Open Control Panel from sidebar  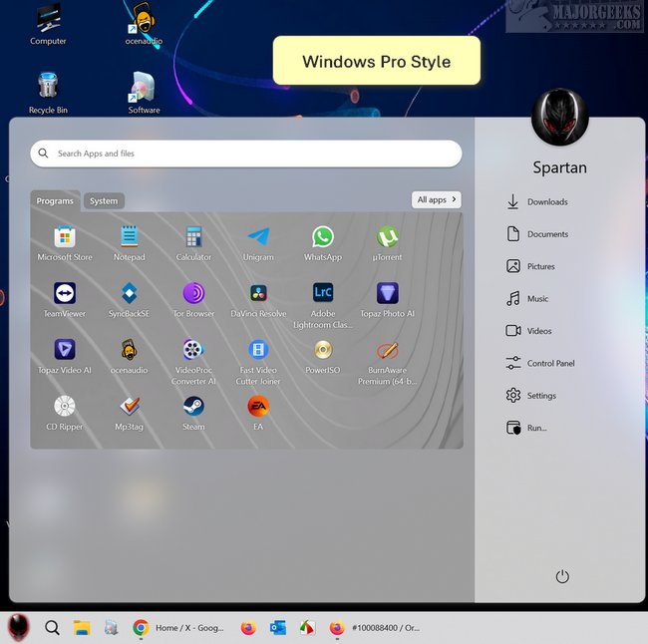point(540,363)
